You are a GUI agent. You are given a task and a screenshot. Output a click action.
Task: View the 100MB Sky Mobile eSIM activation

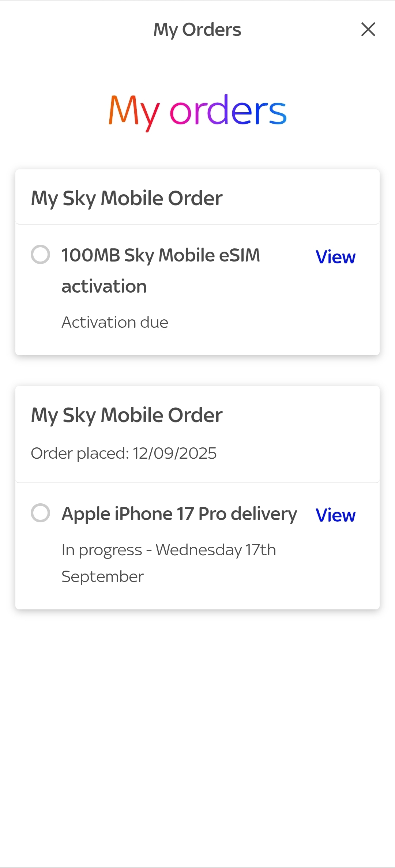coord(335,257)
